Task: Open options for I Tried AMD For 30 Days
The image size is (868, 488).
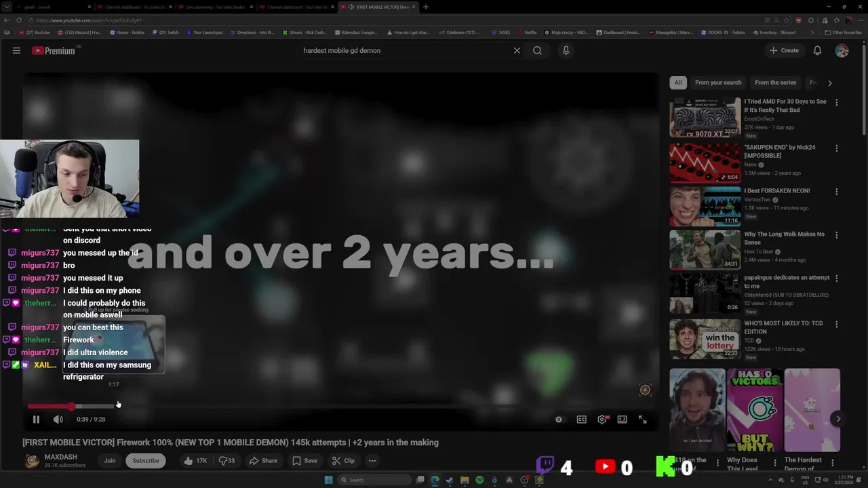Action: coord(836,102)
